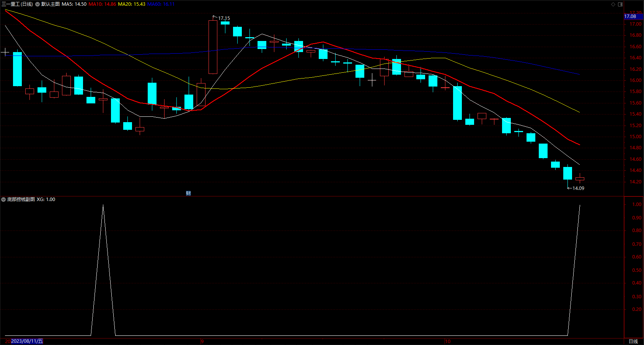Toggle the side panel icon at top-right
The height and width of the screenshot is (345, 644).
click(x=620, y=4)
